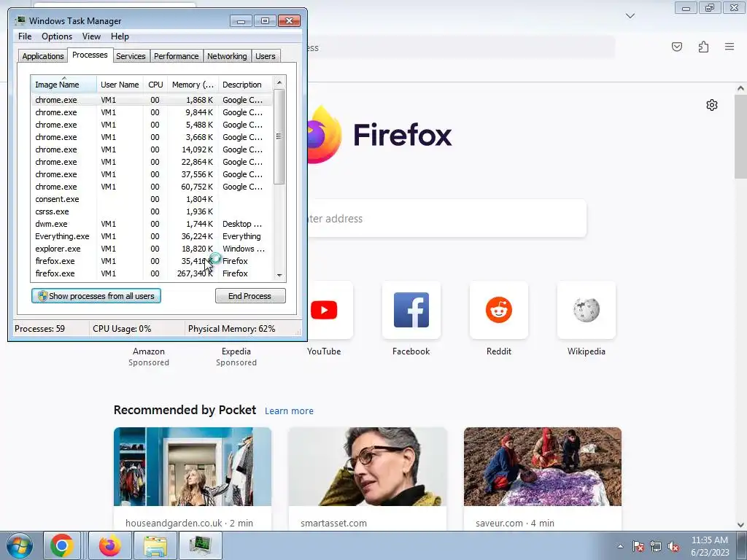
Task: Sort processes by CPU column
Action: [x=155, y=85]
